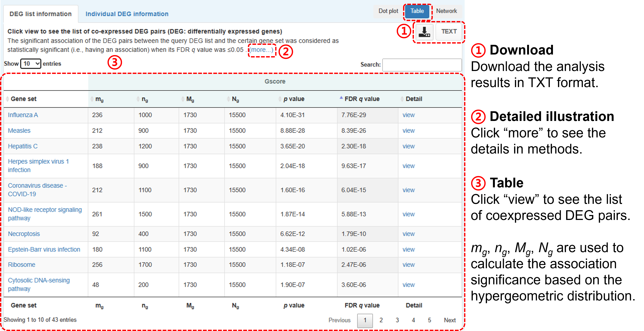Open the Show entries dropdown
This screenshot has height=331, width=644.
30,64
